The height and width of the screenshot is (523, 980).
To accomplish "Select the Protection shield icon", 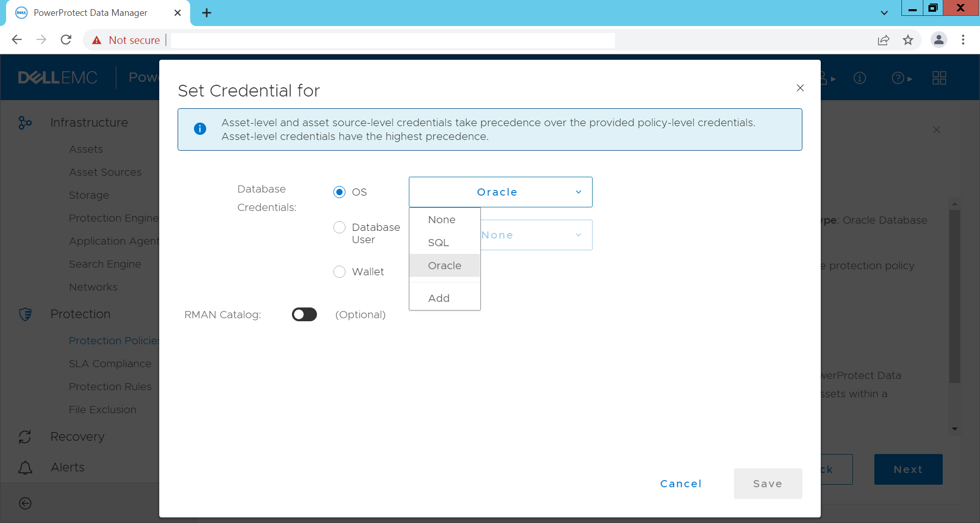I will [25, 314].
